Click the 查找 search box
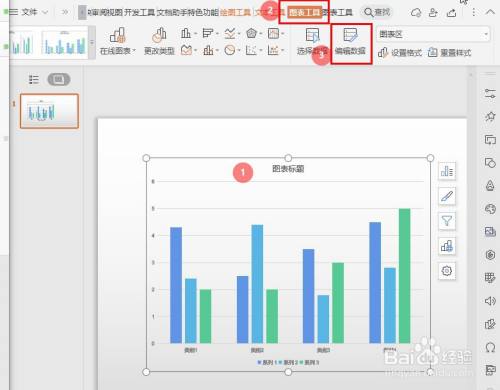This screenshot has height=390, width=500. [377, 12]
